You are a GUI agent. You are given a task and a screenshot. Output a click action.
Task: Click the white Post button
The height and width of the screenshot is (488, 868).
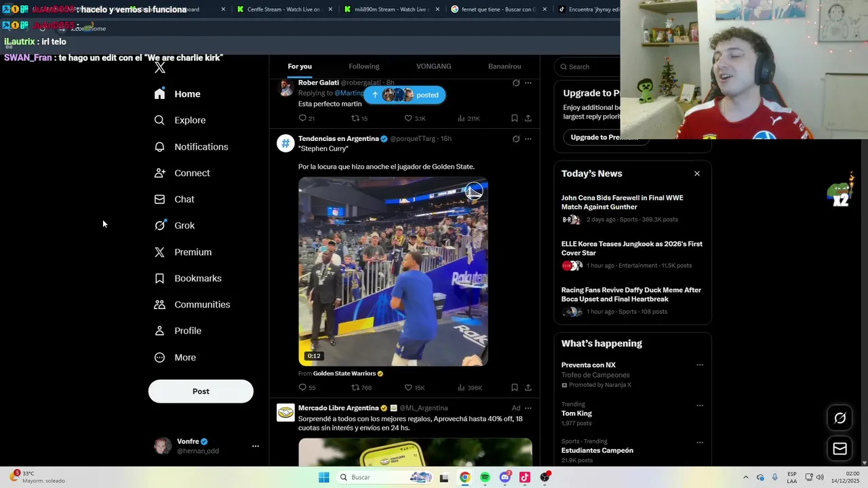pyautogui.click(x=201, y=391)
